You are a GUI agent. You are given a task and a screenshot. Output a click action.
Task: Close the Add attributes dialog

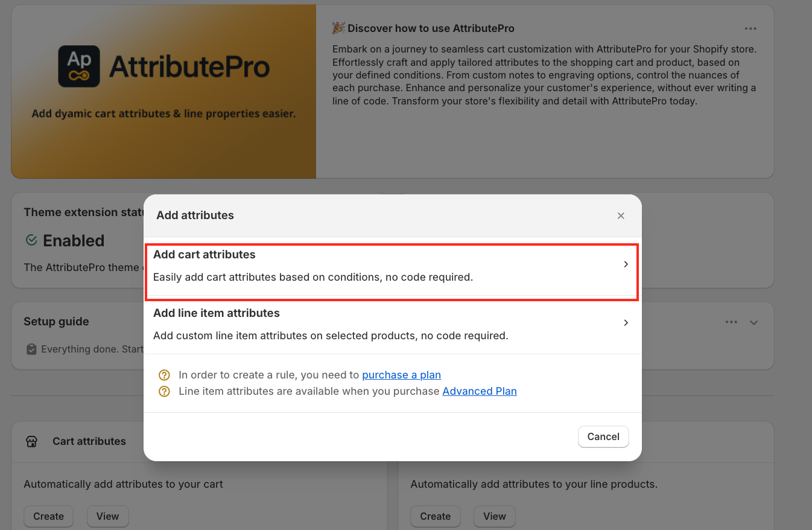pos(621,216)
